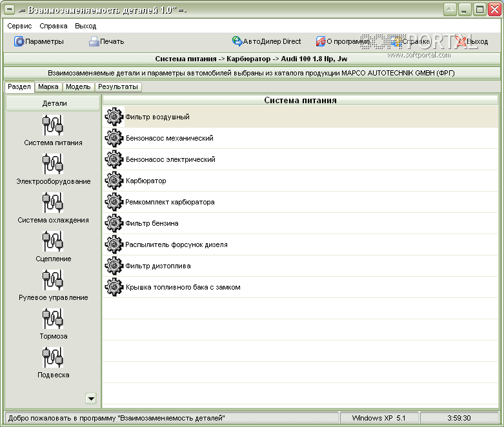Click the Печать printer icon
This screenshot has height=427, width=504.
pos(94,41)
